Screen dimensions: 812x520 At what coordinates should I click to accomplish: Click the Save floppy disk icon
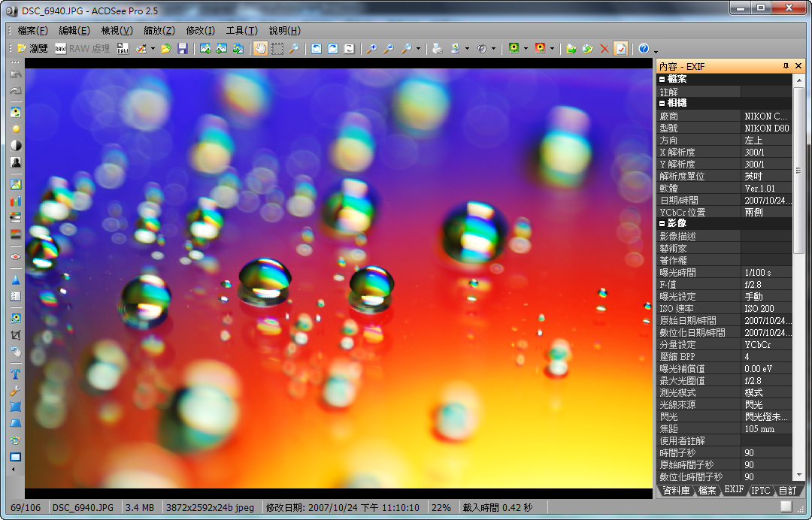click(x=182, y=49)
